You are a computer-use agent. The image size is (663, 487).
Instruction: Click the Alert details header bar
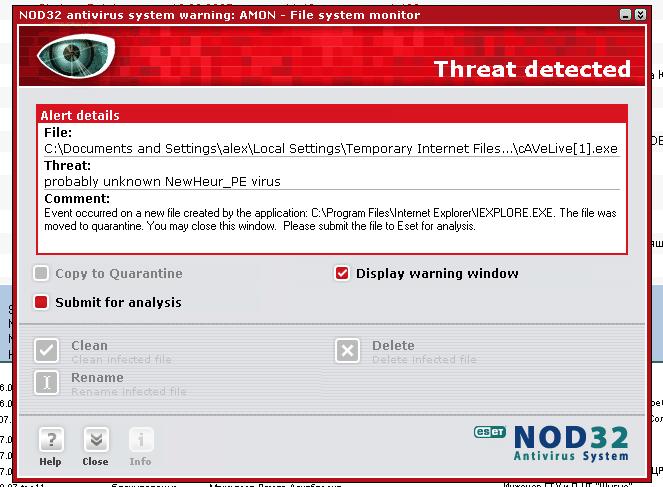point(331,115)
